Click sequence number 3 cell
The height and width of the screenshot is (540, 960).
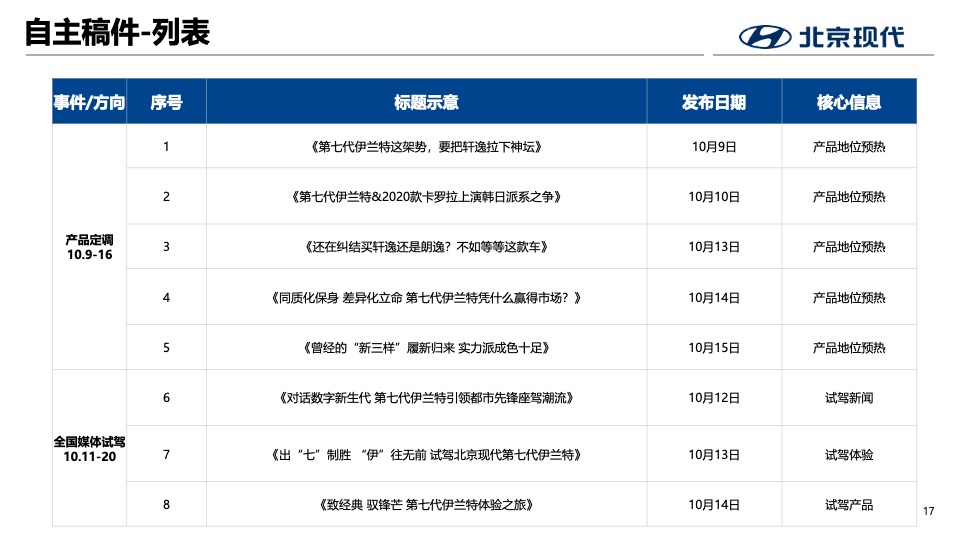pos(167,247)
